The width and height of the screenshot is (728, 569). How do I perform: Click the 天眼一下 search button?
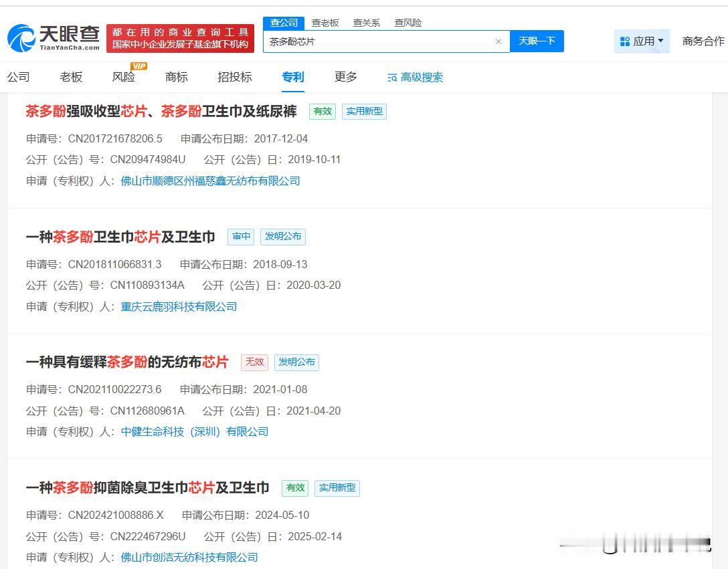tap(537, 41)
